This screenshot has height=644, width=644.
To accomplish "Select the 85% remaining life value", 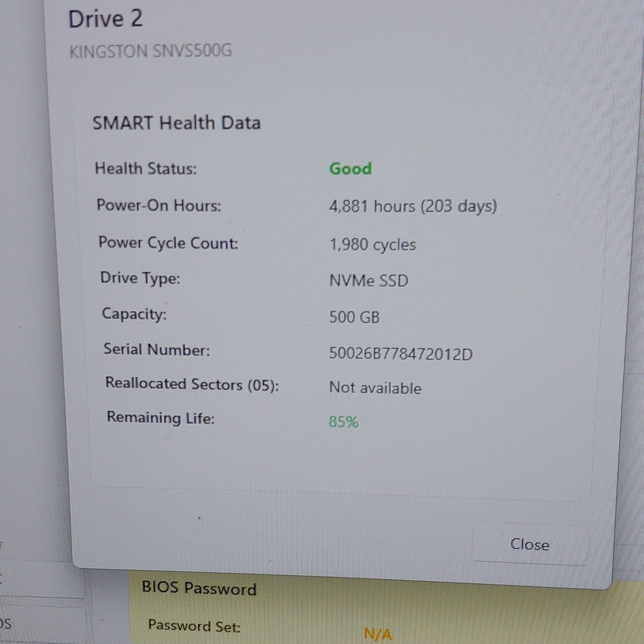I will (343, 422).
